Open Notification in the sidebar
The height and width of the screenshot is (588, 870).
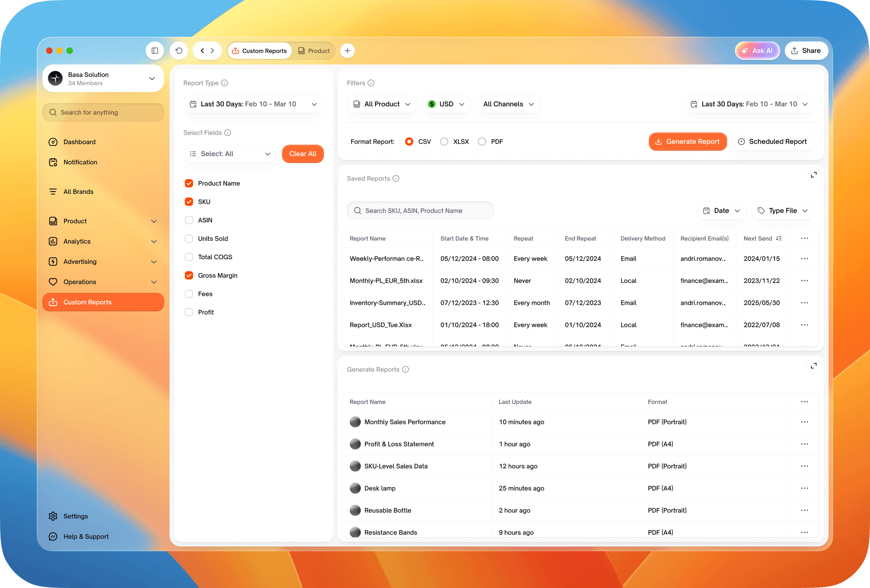103,162
